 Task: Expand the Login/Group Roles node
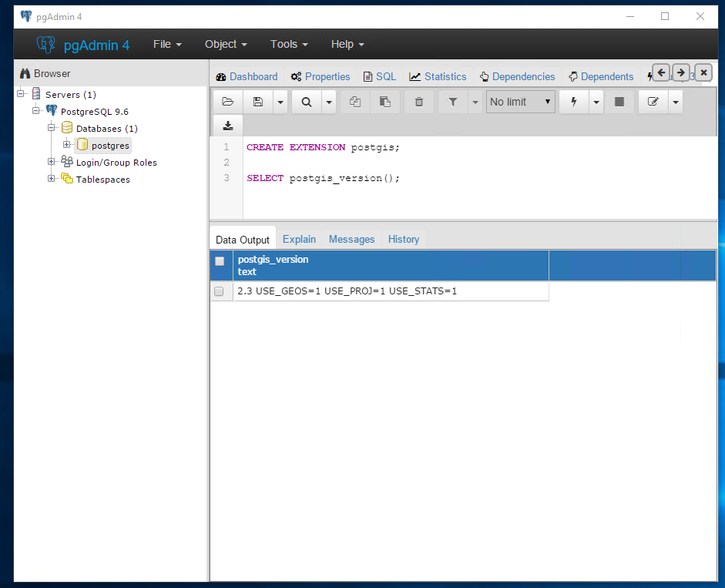pyautogui.click(x=52, y=162)
